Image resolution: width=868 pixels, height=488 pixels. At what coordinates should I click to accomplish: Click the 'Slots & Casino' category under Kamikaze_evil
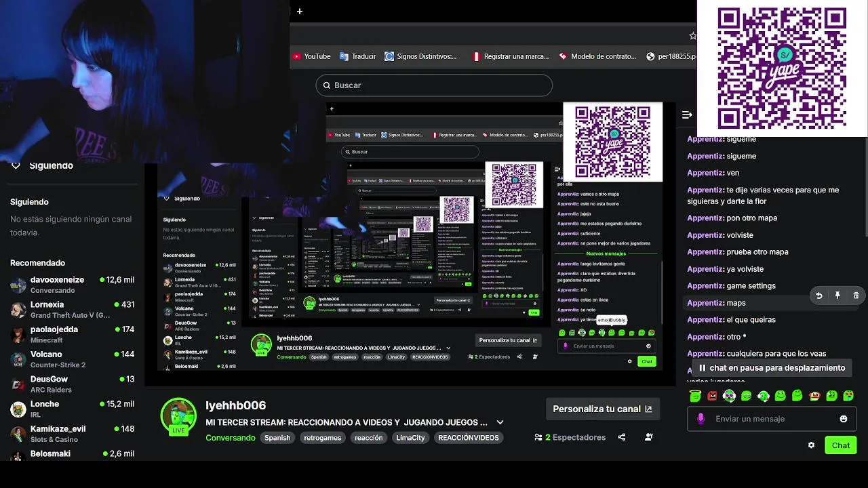[54, 439]
